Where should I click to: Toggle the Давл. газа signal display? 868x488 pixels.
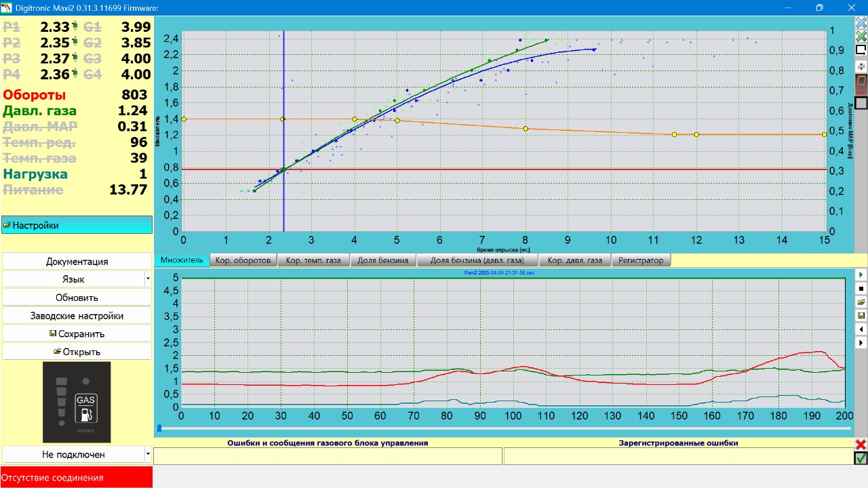[40, 110]
